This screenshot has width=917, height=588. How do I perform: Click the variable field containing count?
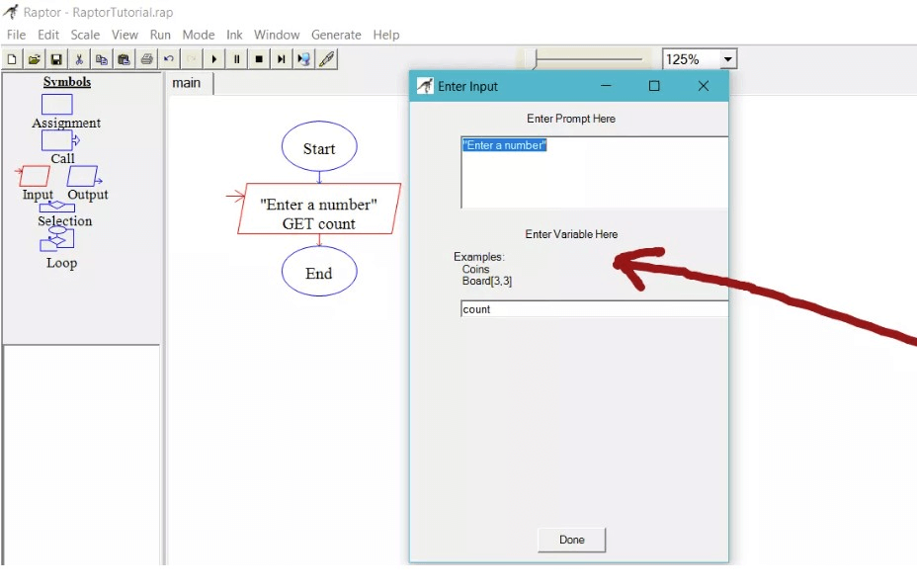594,309
